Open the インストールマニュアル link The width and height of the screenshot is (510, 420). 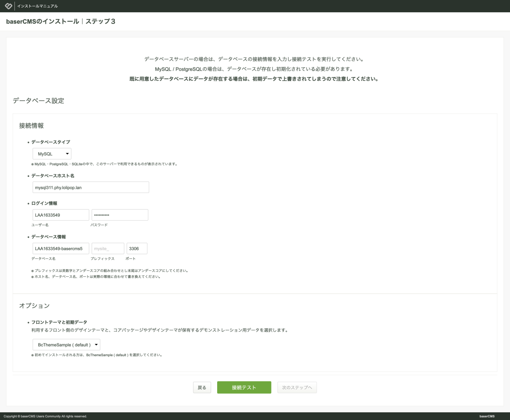pos(37,6)
